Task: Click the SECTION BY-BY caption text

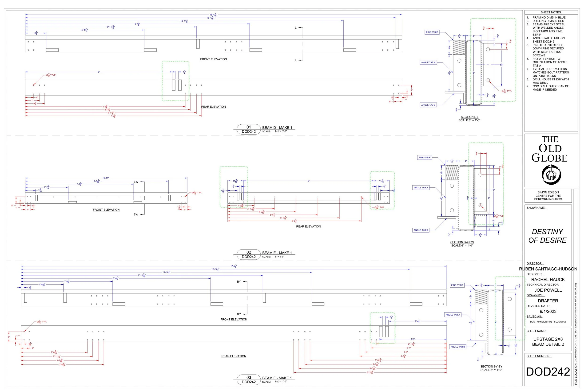Action: click(x=491, y=367)
